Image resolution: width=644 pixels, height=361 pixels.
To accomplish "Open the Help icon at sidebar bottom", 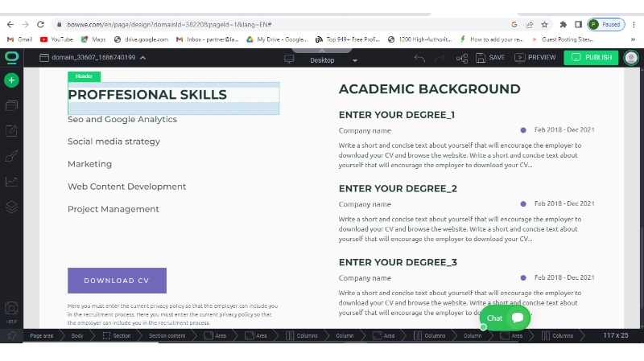I will coord(11,310).
